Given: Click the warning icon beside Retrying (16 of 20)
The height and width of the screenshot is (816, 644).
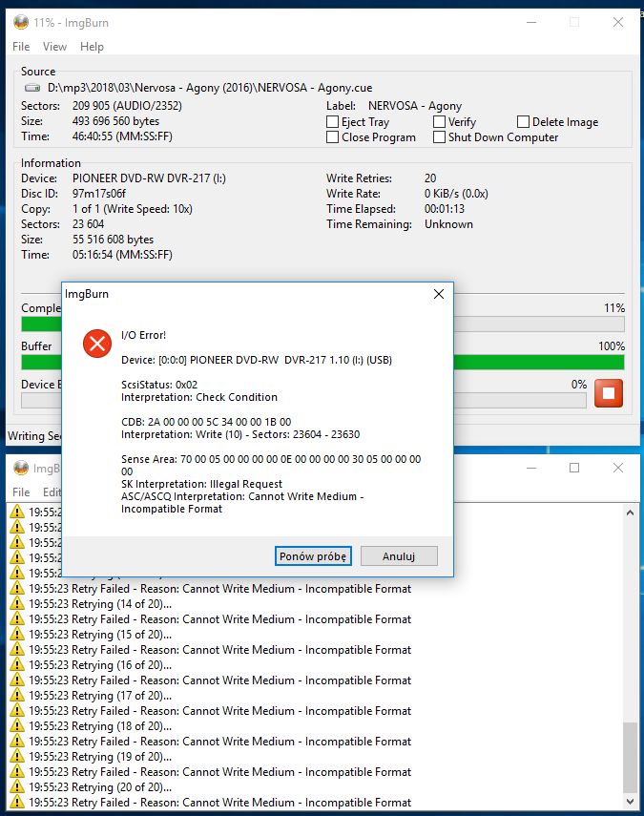Looking at the screenshot, I should [x=17, y=664].
